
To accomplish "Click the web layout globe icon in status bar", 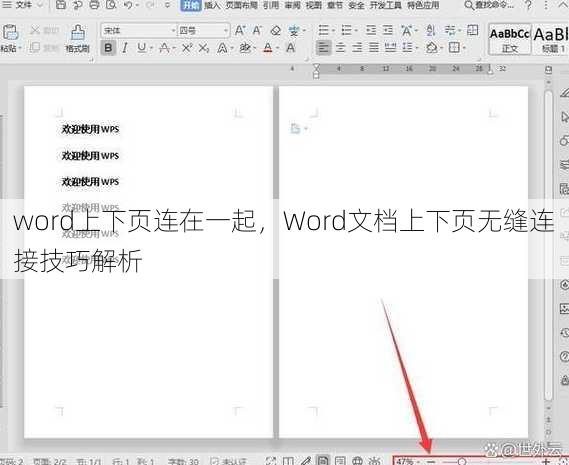I will (357, 461).
